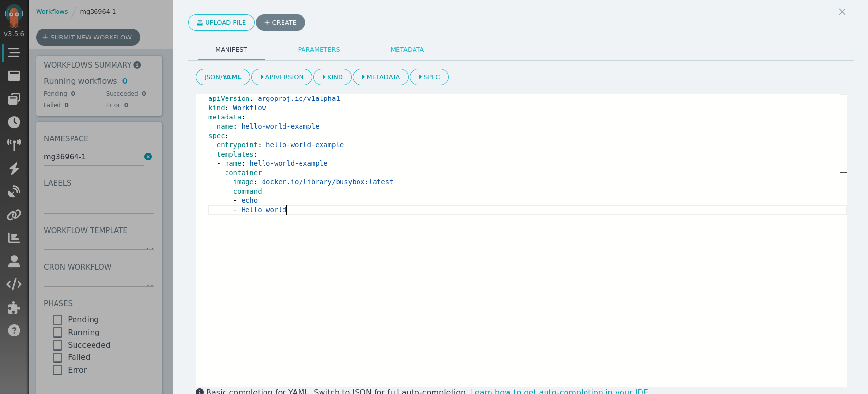The width and height of the screenshot is (868, 394).
Task: Open the Workflows list sidebar icon
Action: 14,53
